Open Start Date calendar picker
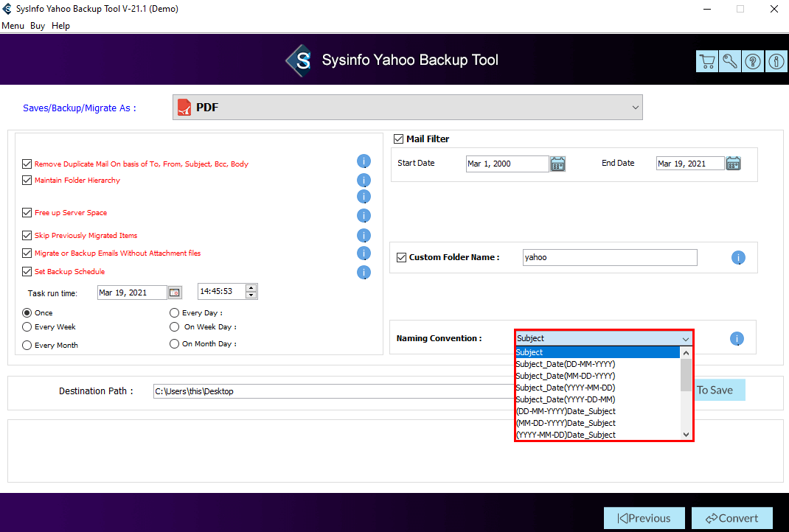 click(x=557, y=164)
